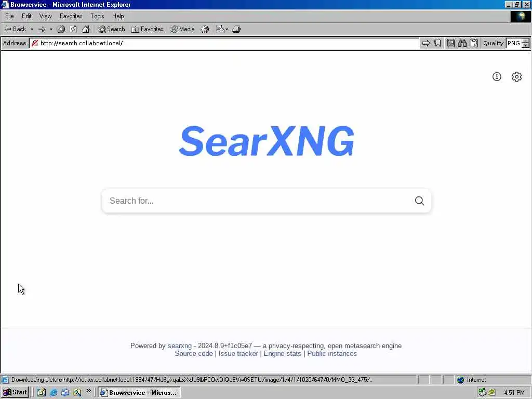Expand the Forward history dropdown arrow
This screenshot has height=399, width=532.
coord(51,29)
